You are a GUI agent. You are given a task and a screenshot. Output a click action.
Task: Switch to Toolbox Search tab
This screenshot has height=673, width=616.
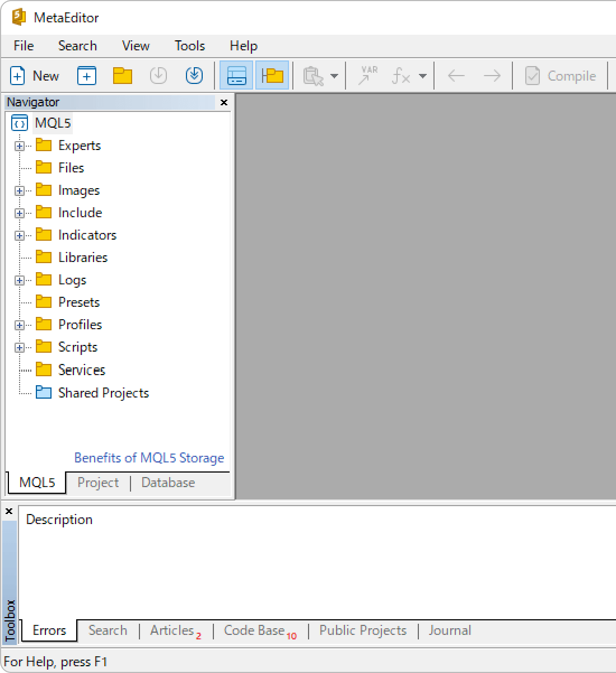tap(108, 630)
